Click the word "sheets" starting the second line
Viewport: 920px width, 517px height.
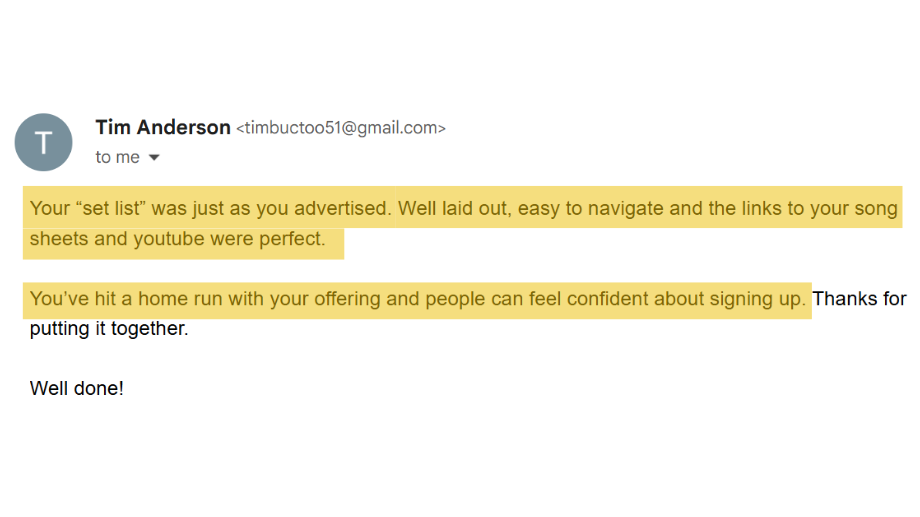pyautogui.click(x=52, y=240)
